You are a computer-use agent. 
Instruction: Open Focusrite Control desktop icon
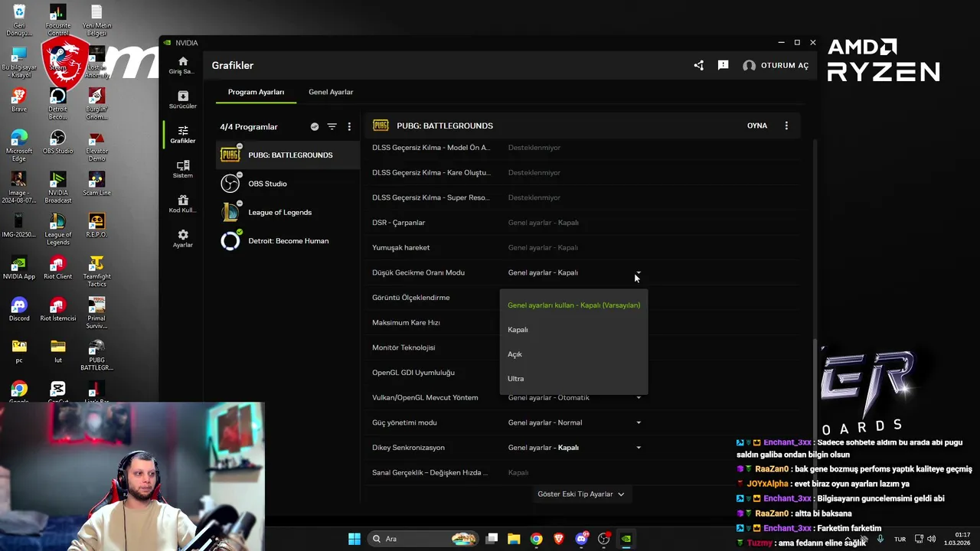[x=57, y=21]
